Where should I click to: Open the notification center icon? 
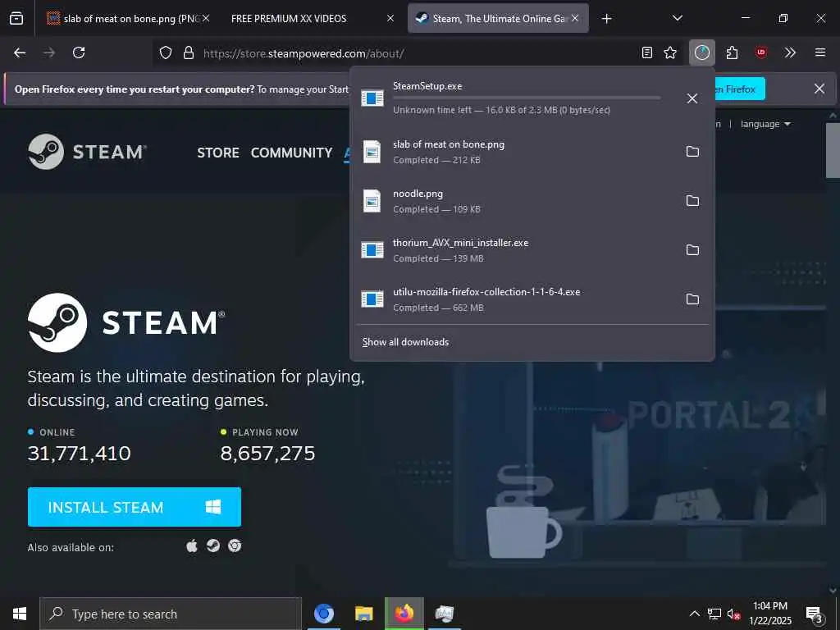point(814,614)
